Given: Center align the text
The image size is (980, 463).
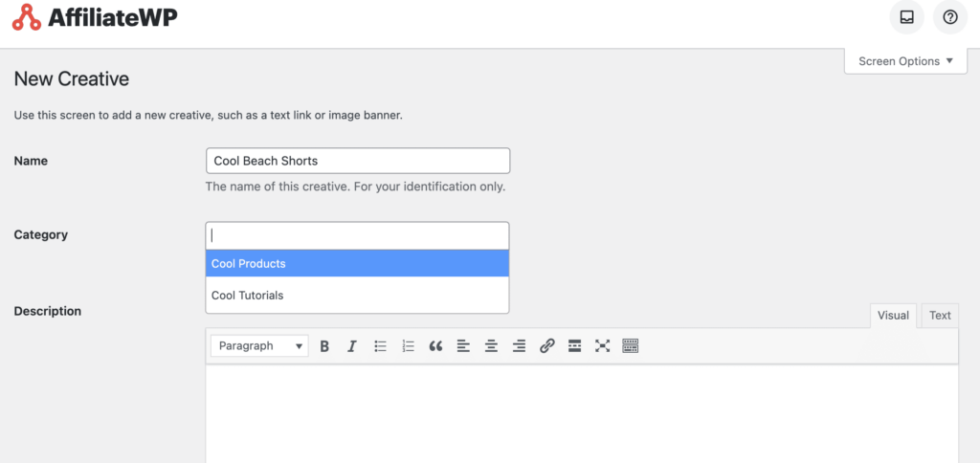Looking at the screenshot, I should pos(491,345).
